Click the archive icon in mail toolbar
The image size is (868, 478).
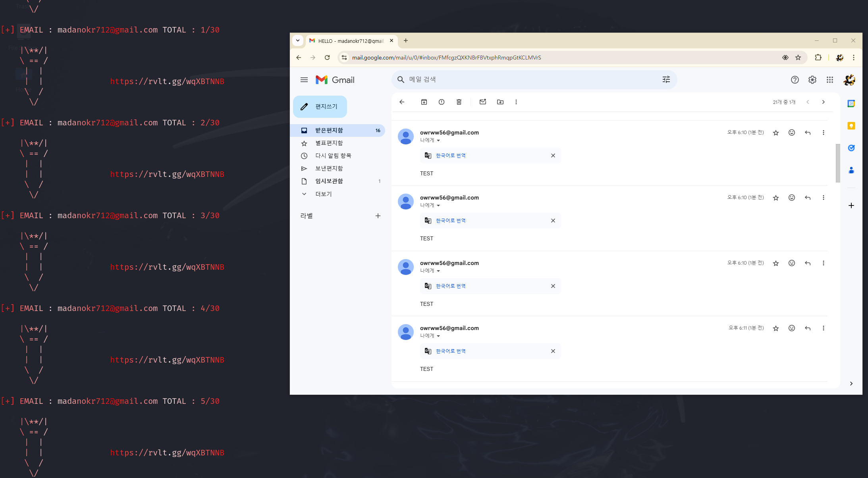pyautogui.click(x=424, y=102)
